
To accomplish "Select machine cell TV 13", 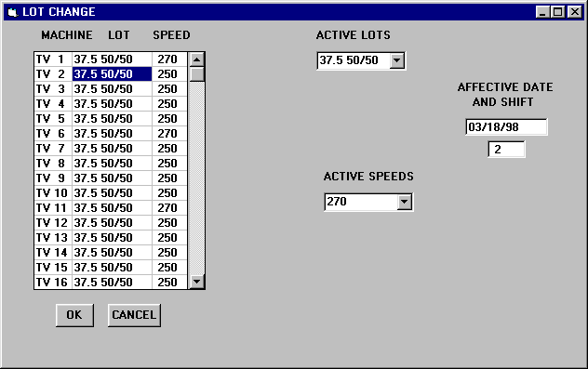I will click(53, 238).
